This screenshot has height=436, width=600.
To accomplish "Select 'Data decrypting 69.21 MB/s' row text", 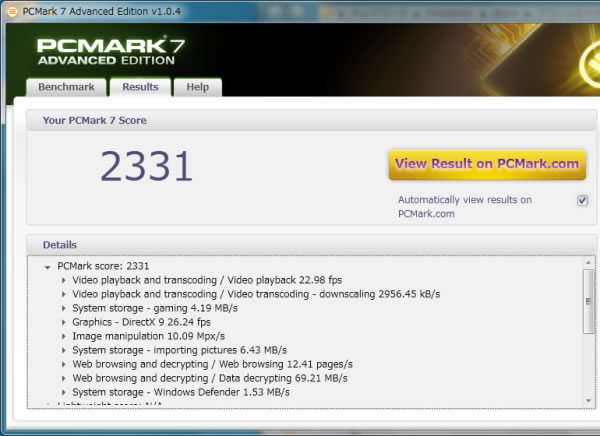I will click(210, 378).
